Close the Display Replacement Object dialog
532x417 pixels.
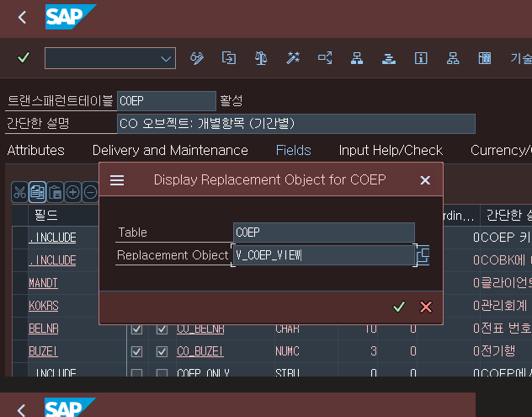tap(425, 180)
